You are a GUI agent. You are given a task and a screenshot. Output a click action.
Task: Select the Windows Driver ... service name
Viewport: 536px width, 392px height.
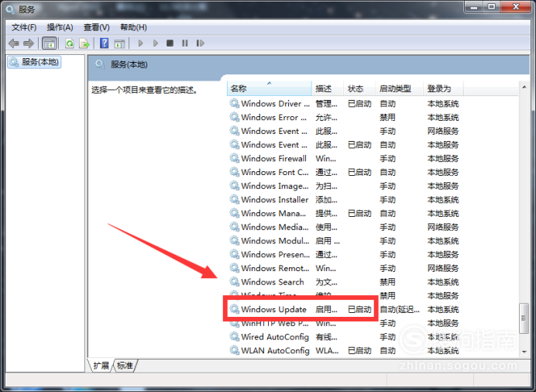(x=275, y=104)
